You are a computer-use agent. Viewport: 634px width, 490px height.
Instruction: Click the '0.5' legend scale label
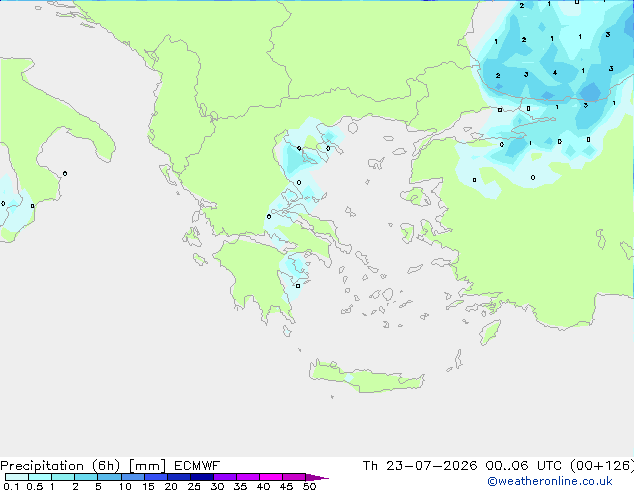tap(34, 486)
